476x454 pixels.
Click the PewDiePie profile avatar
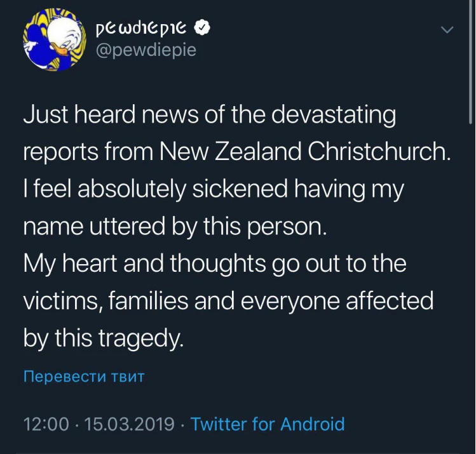[48, 38]
